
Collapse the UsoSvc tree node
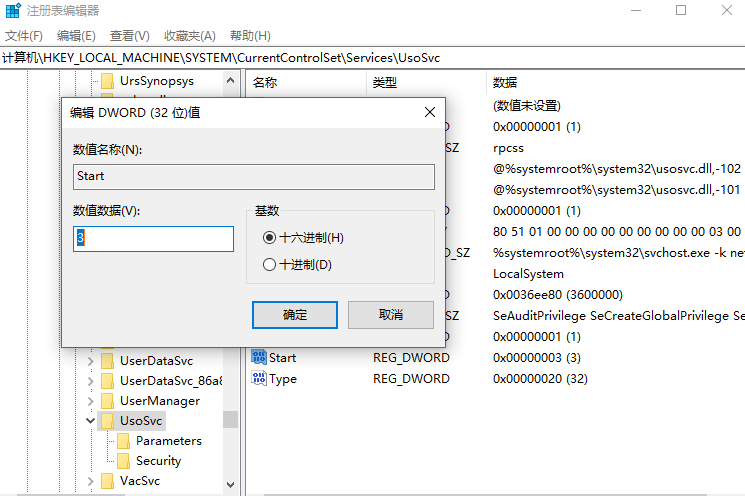pyautogui.click(x=90, y=420)
